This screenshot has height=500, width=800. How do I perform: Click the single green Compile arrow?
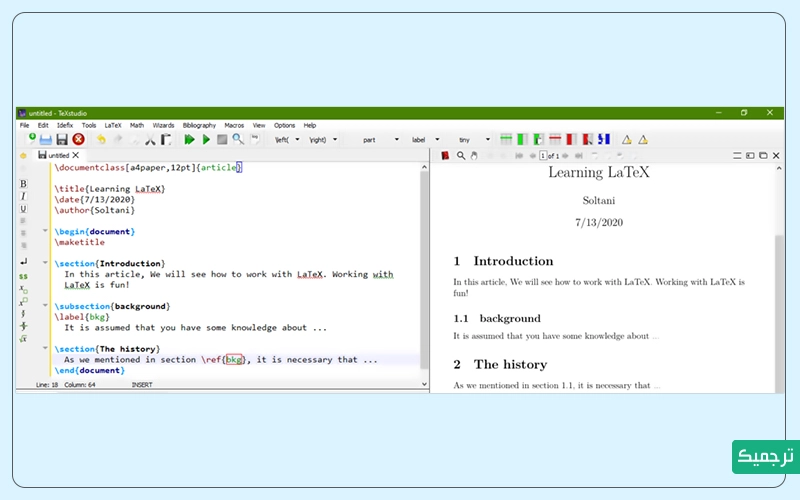point(206,140)
